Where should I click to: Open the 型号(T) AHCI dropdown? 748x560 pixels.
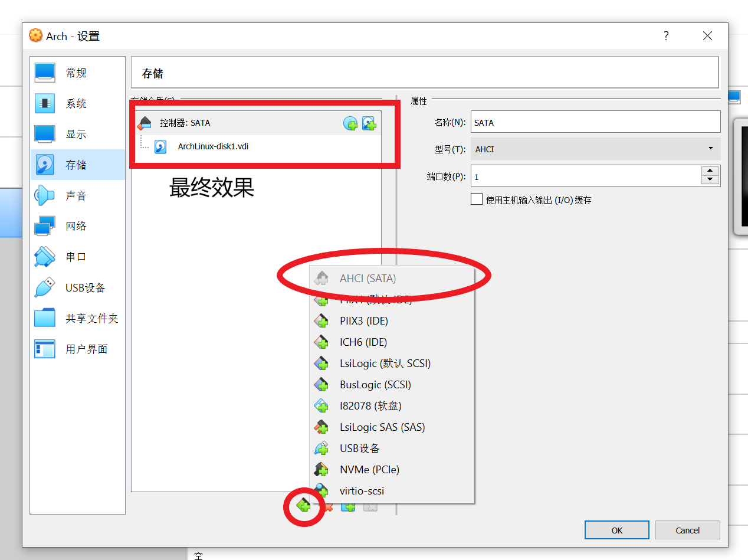[711, 149]
